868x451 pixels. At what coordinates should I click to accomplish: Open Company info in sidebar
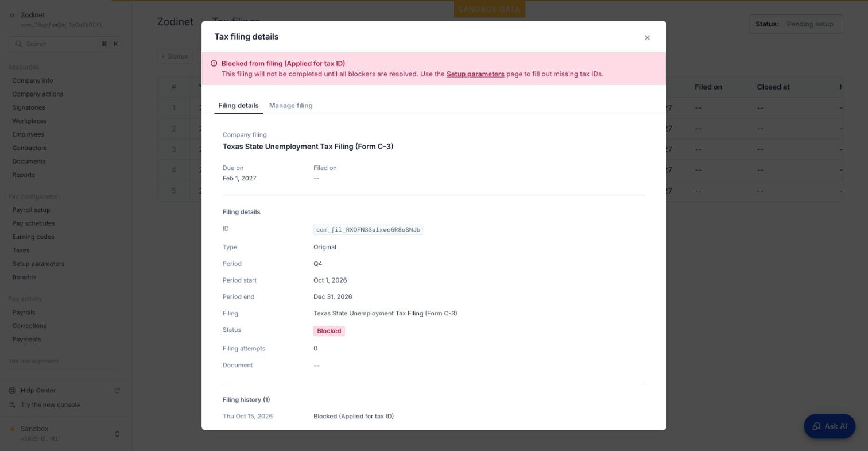pyautogui.click(x=33, y=81)
